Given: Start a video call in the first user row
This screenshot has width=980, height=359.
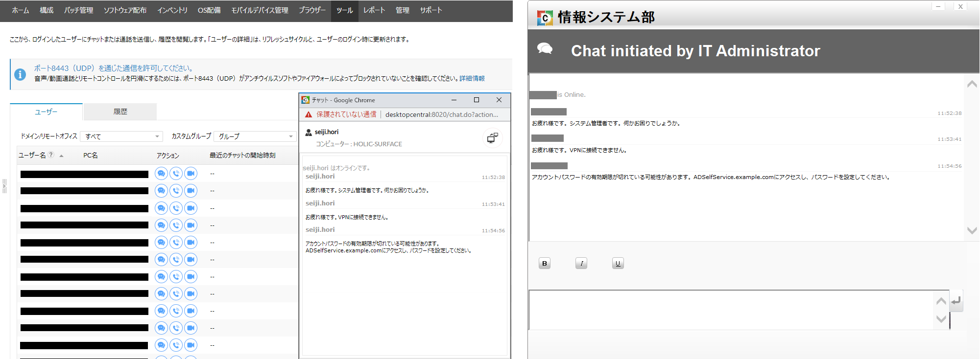Looking at the screenshot, I should pyautogui.click(x=191, y=174).
